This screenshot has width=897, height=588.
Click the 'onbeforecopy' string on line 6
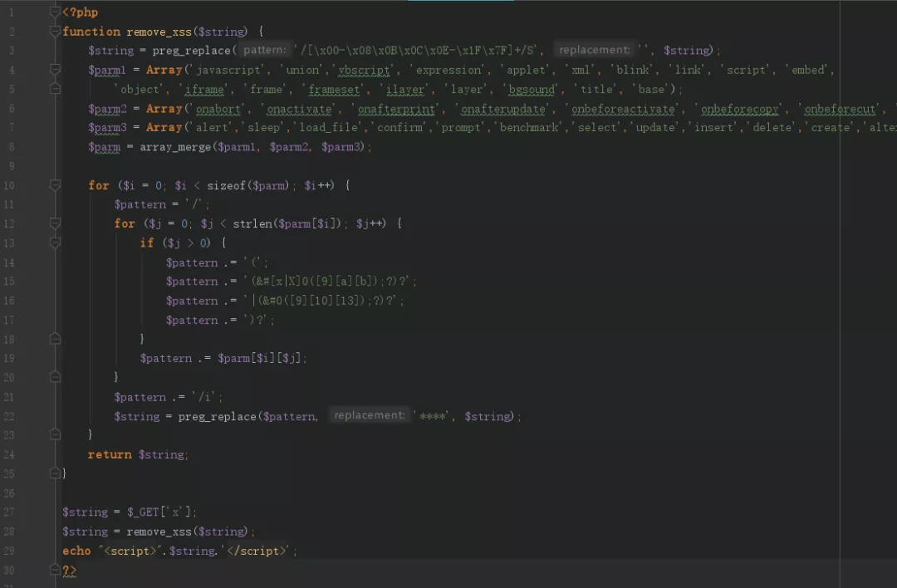(x=740, y=109)
